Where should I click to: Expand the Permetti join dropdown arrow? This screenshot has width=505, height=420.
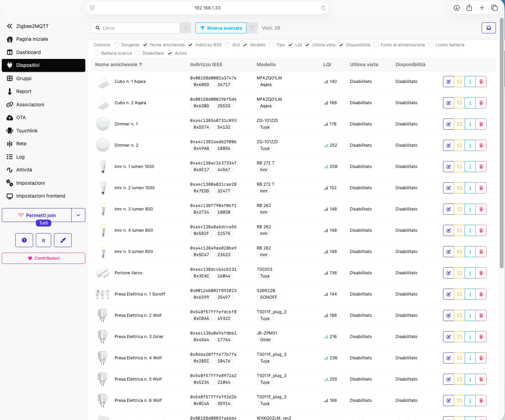78,215
